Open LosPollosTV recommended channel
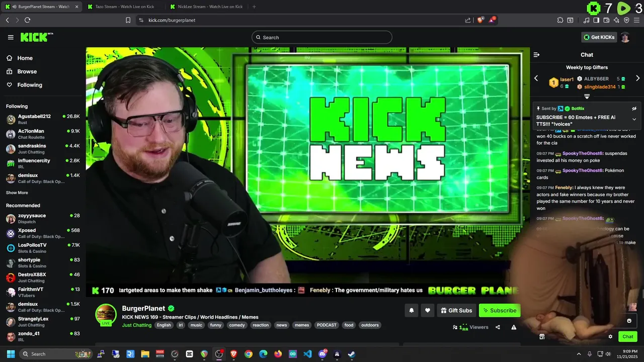This screenshot has width=644, height=362. click(x=43, y=248)
